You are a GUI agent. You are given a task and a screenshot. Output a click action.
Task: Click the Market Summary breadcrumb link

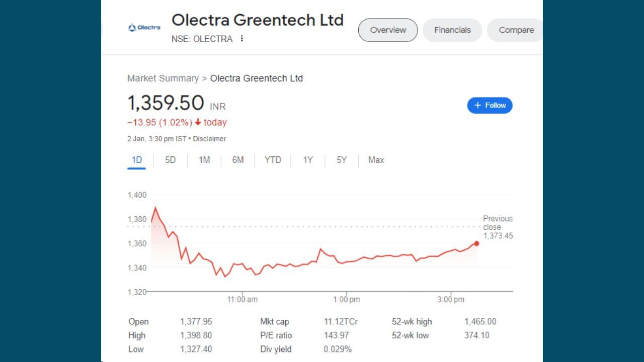(163, 78)
